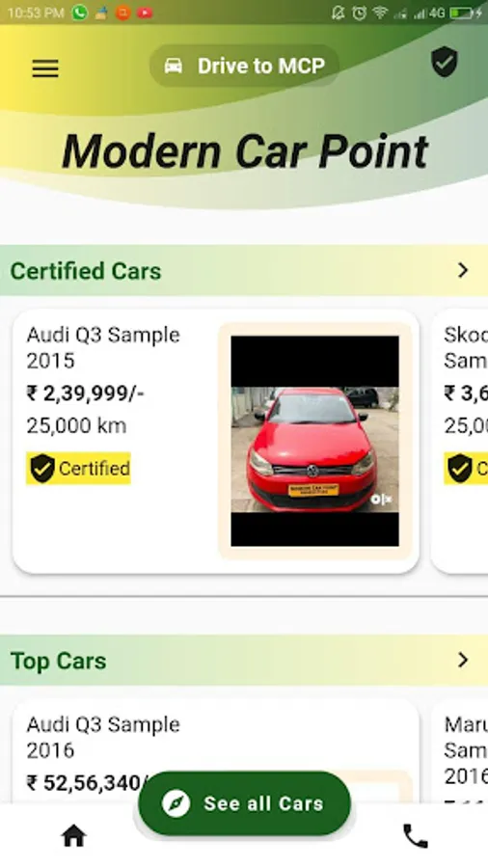
Task: Go to Home via bottom bar icon
Action: click(73, 836)
